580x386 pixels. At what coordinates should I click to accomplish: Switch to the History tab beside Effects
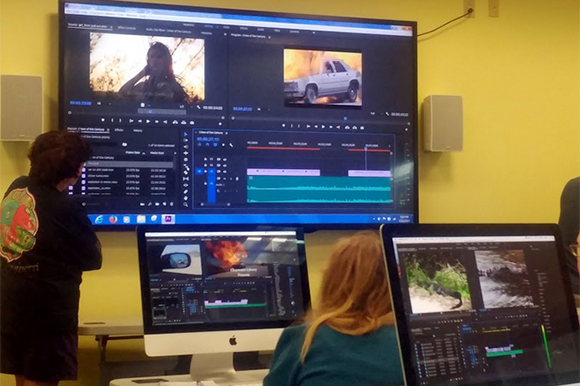137,131
